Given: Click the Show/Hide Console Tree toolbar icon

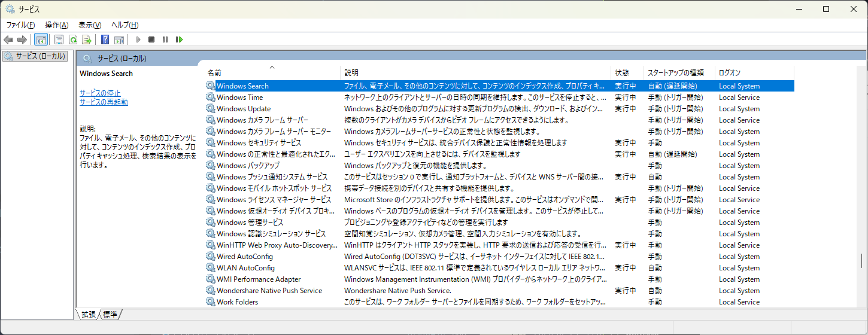Looking at the screenshot, I should [41, 40].
